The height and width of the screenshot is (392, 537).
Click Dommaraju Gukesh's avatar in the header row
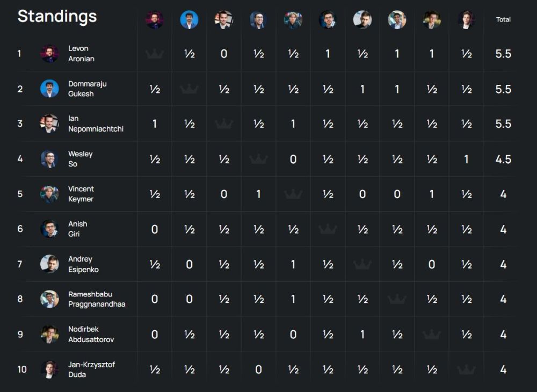[x=189, y=20]
